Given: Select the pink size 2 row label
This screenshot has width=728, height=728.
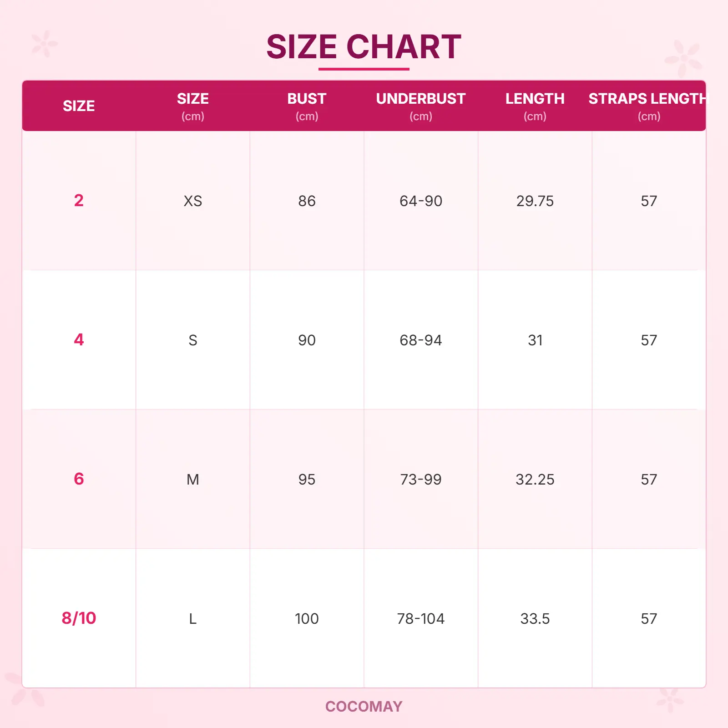Looking at the screenshot, I should (x=79, y=201).
